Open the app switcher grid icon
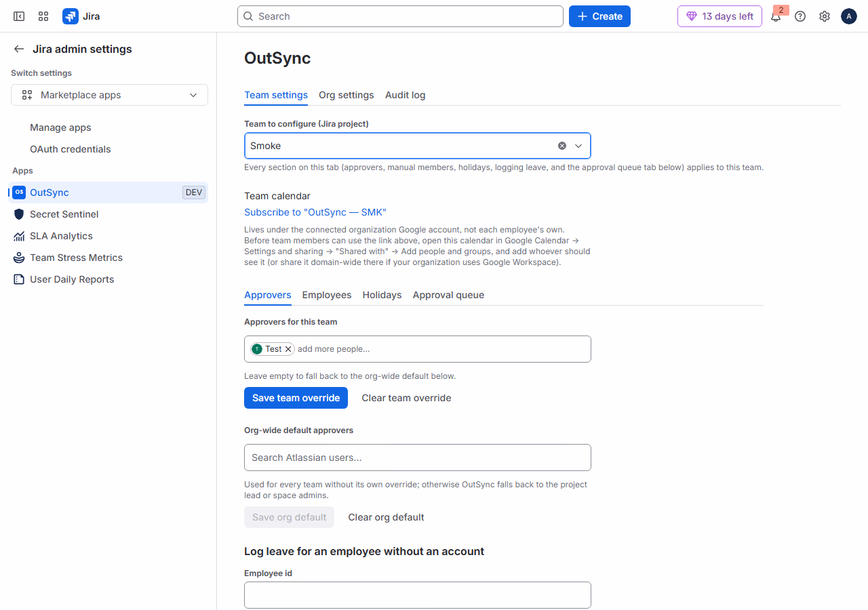This screenshot has width=868, height=610. pos(43,16)
